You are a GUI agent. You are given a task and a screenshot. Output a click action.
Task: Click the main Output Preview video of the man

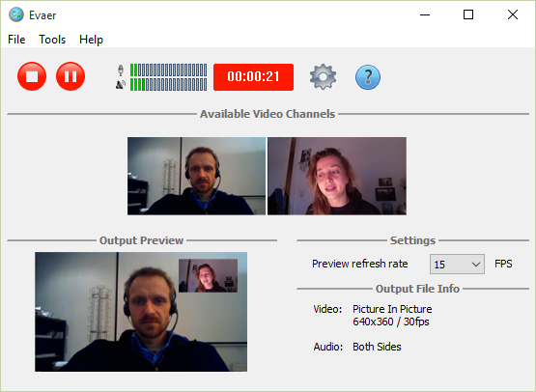click(141, 312)
